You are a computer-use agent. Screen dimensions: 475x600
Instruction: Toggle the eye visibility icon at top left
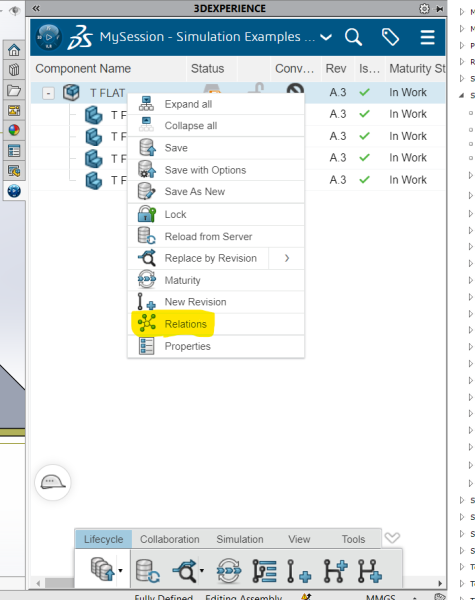[15, 10]
